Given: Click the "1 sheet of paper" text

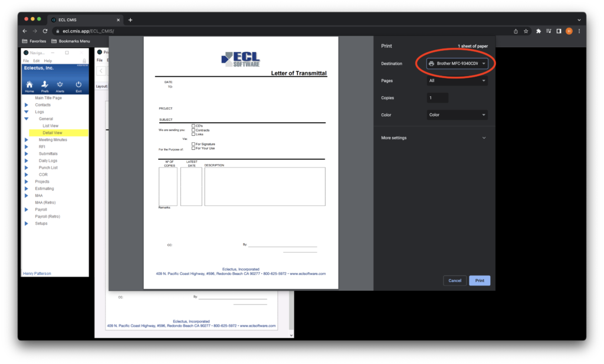Looking at the screenshot, I should [472, 46].
